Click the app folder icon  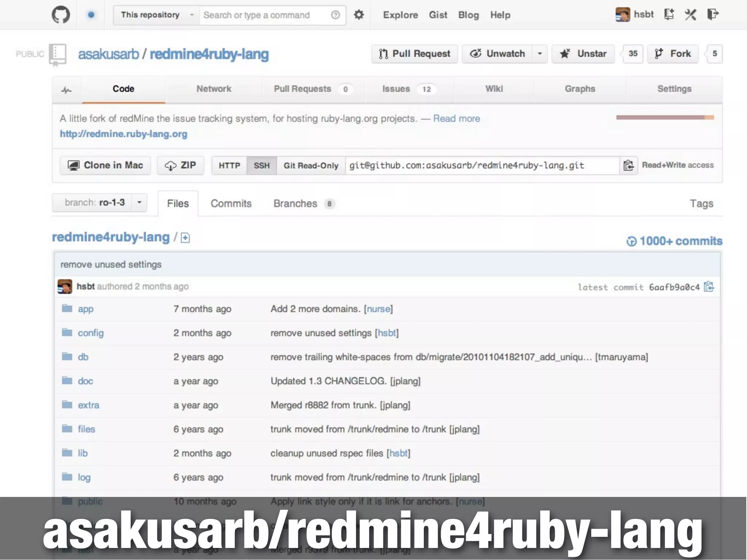coord(67,308)
